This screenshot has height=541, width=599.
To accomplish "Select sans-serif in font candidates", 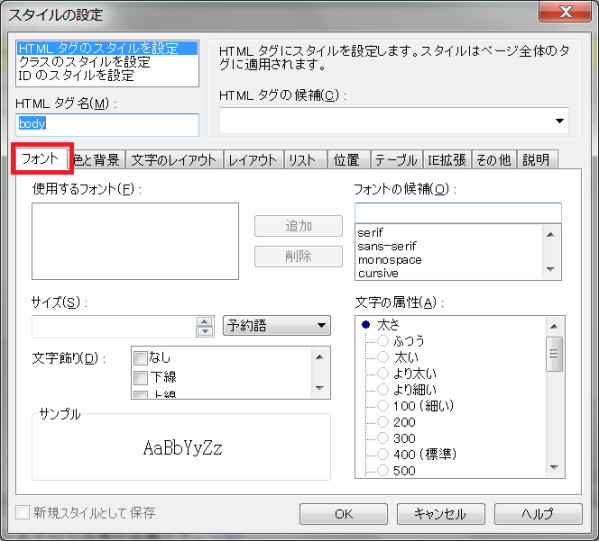I will pyautogui.click(x=449, y=246).
